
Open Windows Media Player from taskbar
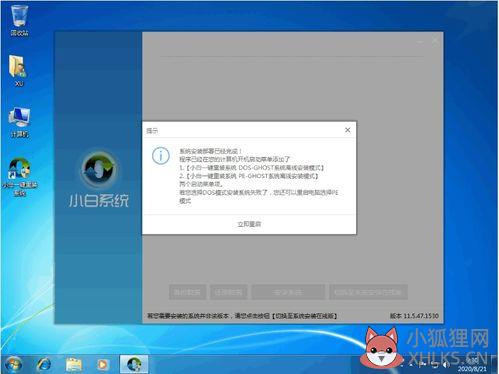coord(103,364)
